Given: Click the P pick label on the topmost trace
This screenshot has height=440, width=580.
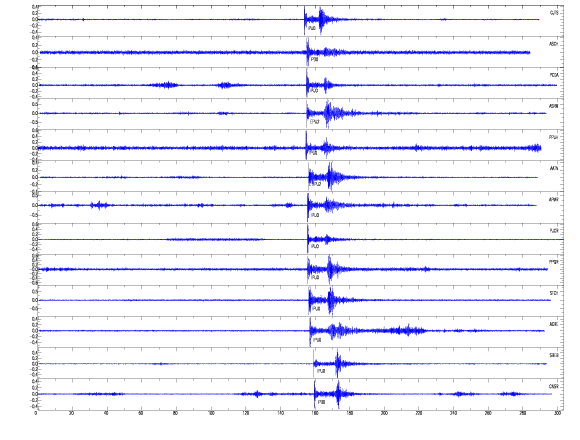Looking at the screenshot, I should coord(312,28).
